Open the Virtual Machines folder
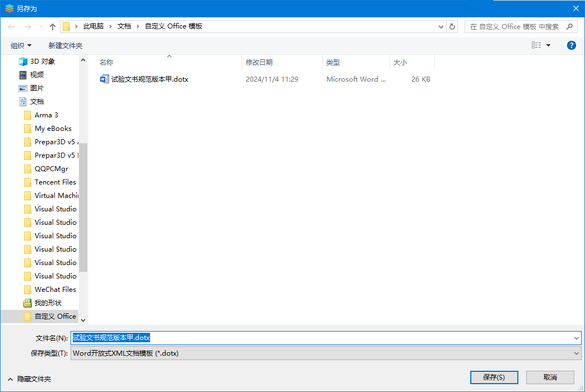The height and width of the screenshot is (392, 585). [x=57, y=196]
